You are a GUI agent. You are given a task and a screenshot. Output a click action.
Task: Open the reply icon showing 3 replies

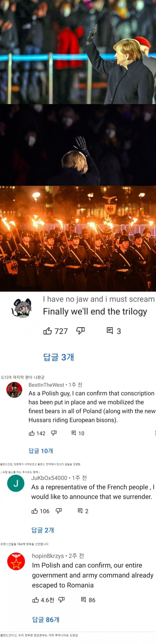point(110,331)
